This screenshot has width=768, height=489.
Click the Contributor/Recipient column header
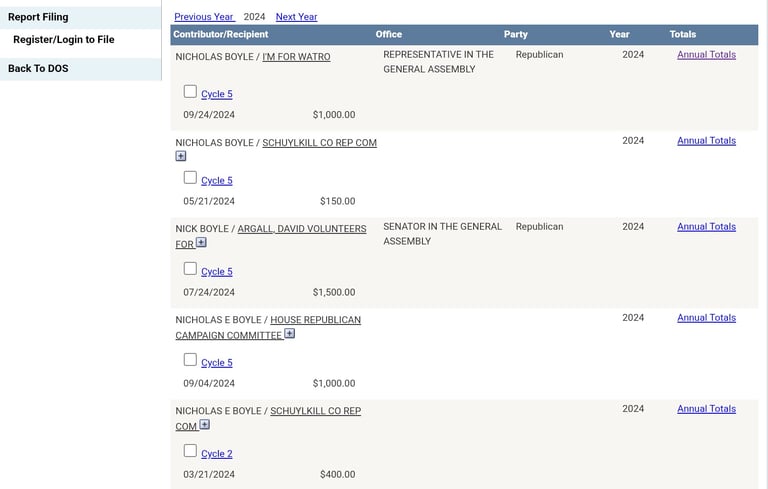(x=220, y=34)
